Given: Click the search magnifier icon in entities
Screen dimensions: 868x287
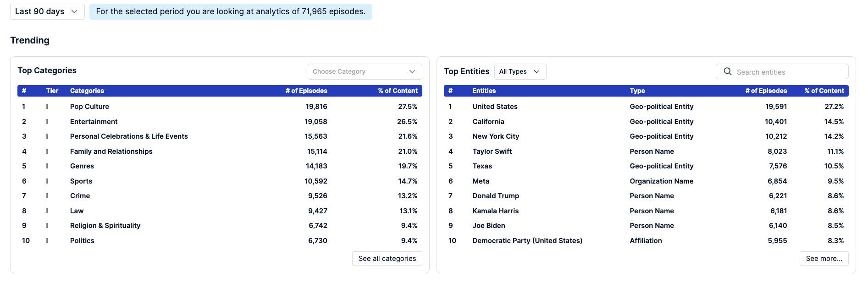Looking at the screenshot, I should click(727, 71).
